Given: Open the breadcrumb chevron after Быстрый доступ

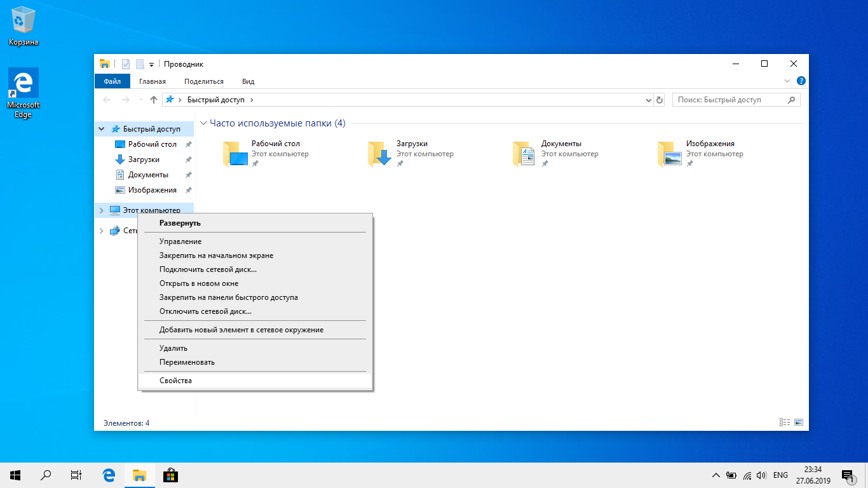Looking at the screenshot, I should tap(252, 100).
